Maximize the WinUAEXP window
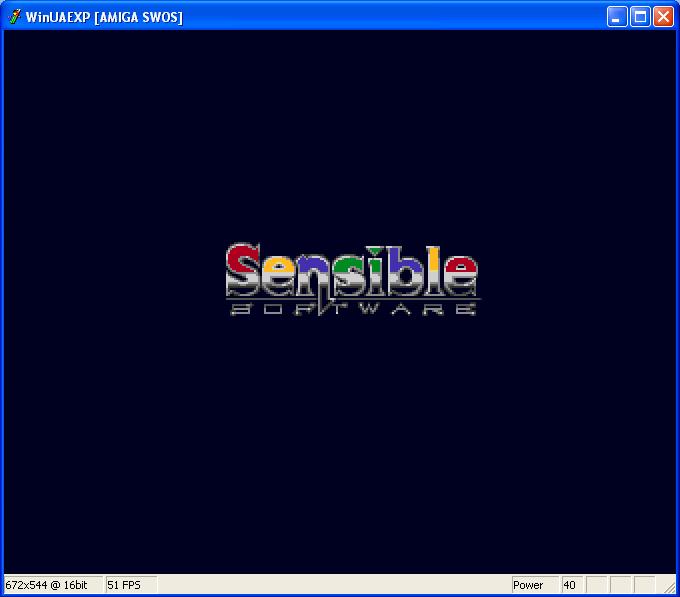680x597 pixels. [640, 17]
